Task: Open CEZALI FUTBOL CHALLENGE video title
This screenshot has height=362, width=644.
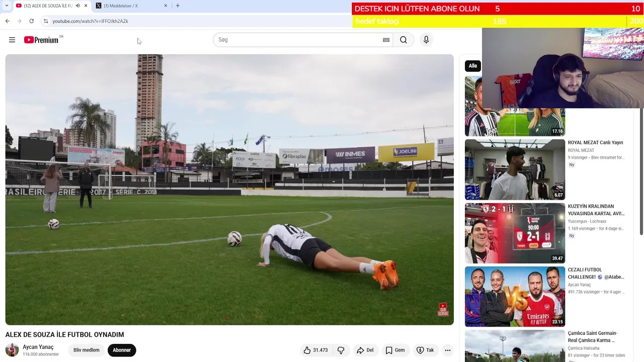Action: pyautogui.click(x=596, y=273)
